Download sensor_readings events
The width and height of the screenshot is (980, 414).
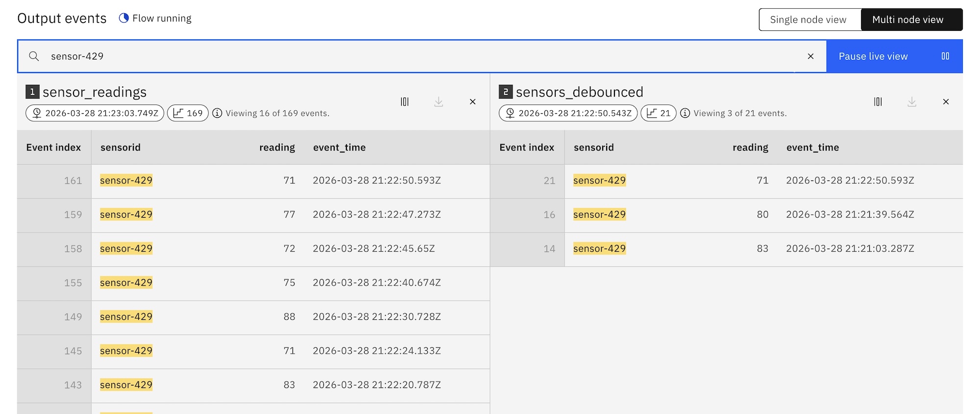[439, 102]
